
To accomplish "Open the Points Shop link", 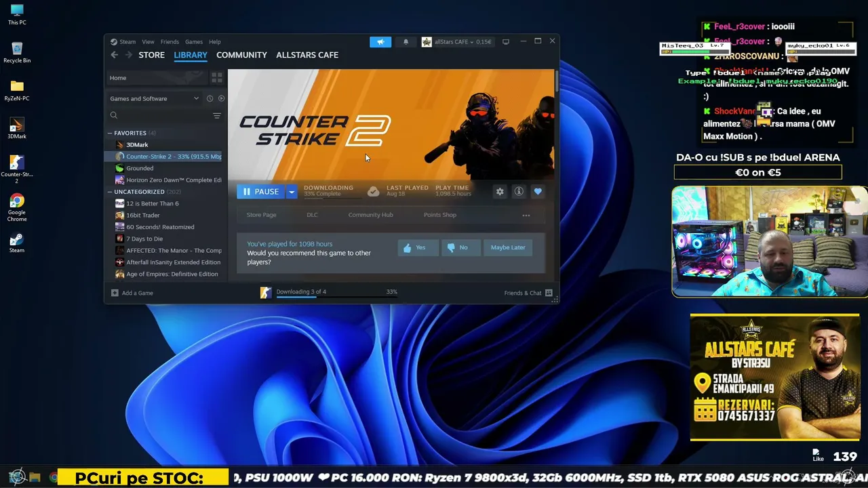I will (440, 215).
